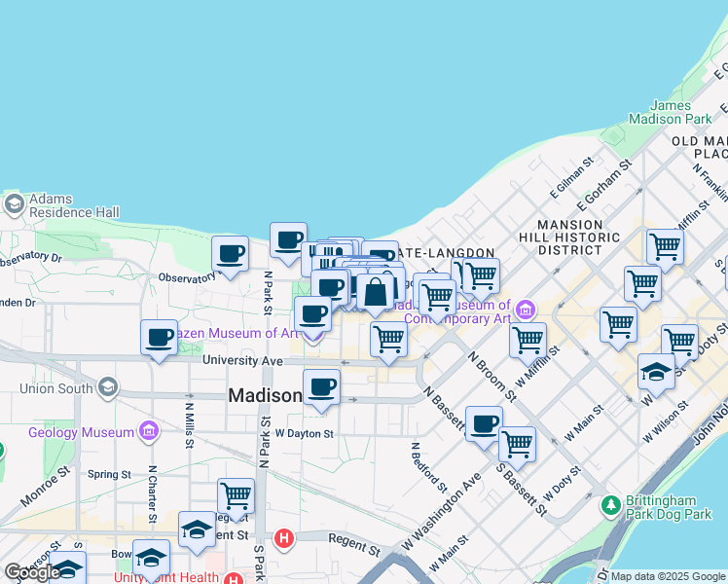
Task: Click the University Ave street label
Action: point(242,360)
